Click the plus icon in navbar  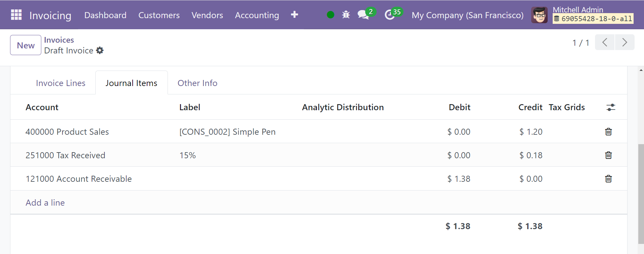pyautogui.click(x=294, y=14)
